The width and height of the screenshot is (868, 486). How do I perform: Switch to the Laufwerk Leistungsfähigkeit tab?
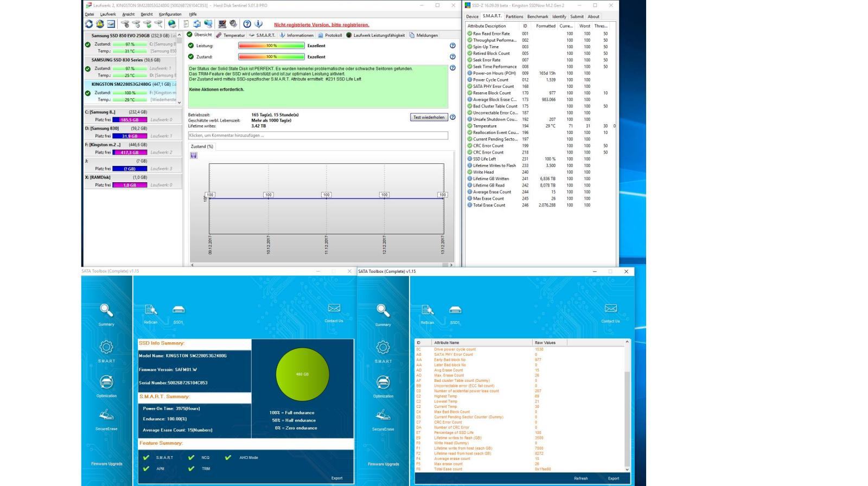tap(375, 35)
